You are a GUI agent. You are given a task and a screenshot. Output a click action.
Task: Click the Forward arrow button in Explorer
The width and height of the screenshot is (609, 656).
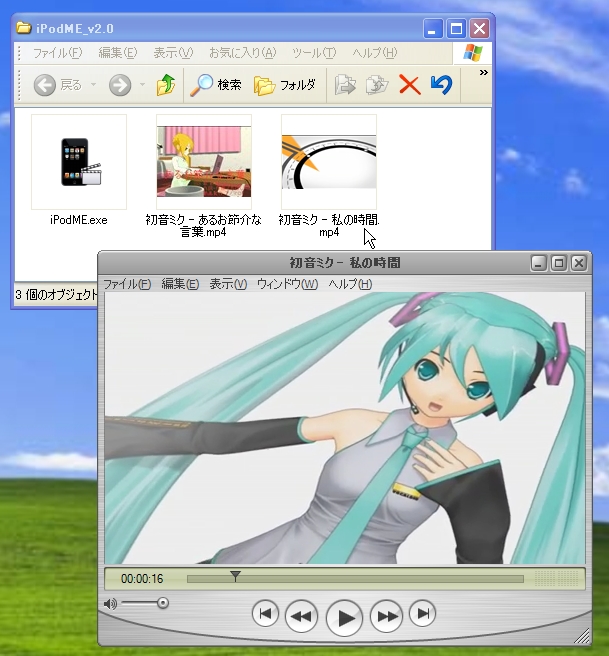(x=120, y=85)
